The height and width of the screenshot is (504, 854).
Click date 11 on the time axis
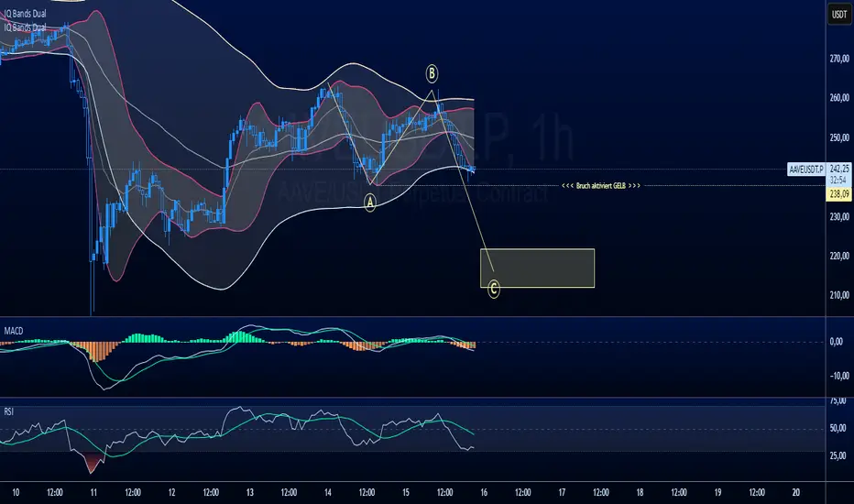coord(93,490)
